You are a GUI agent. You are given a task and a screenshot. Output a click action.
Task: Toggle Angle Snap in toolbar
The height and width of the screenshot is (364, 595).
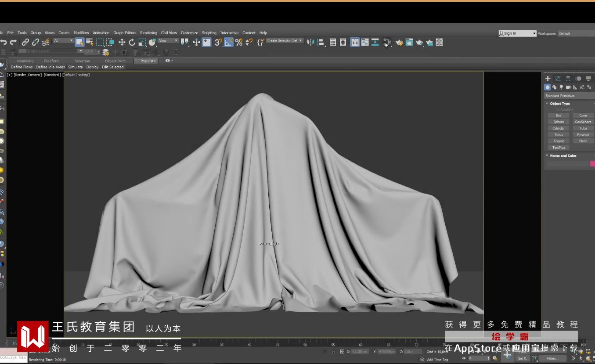click(228, 42)
